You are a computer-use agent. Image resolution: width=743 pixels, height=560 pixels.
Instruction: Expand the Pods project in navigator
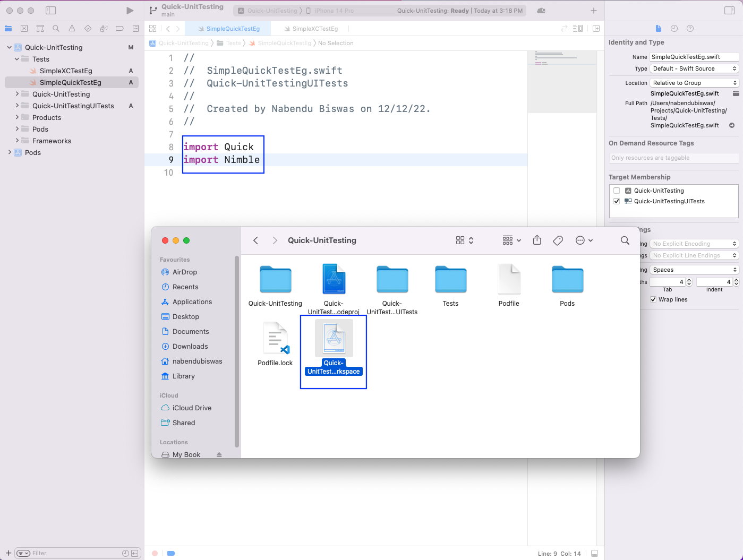tap(10, 152)
